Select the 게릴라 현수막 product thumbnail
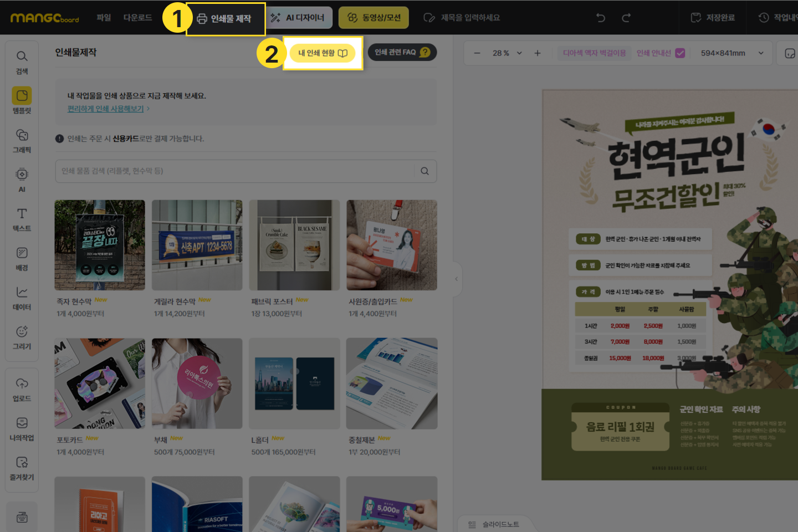798x532 pixels. point(197,245)
